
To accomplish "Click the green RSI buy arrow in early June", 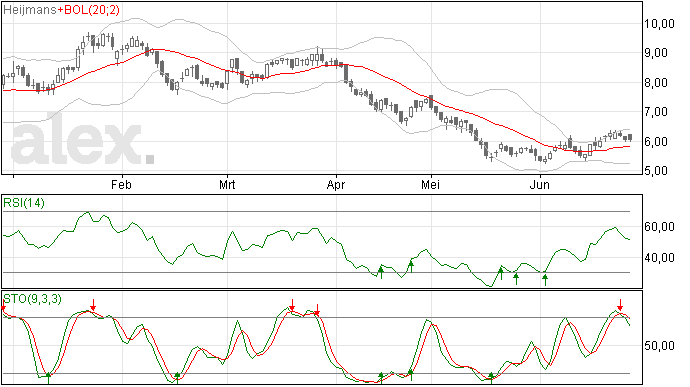I will click(x=545, y=280).
